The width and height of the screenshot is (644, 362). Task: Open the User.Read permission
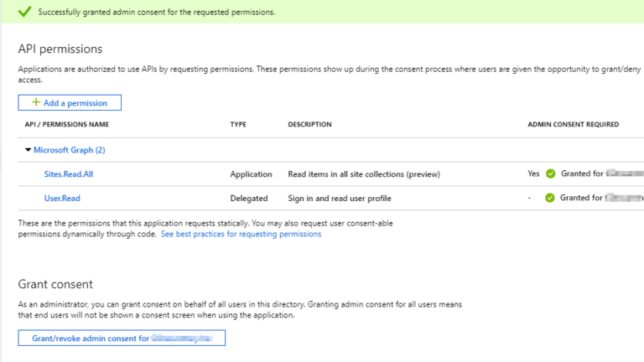tap(62, 199)
